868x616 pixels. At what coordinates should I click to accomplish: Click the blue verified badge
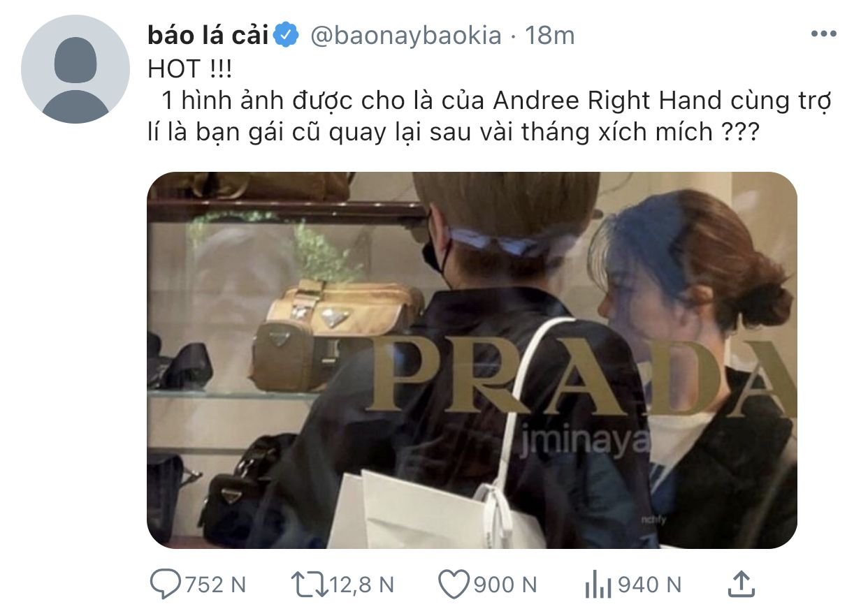(287, 35)
